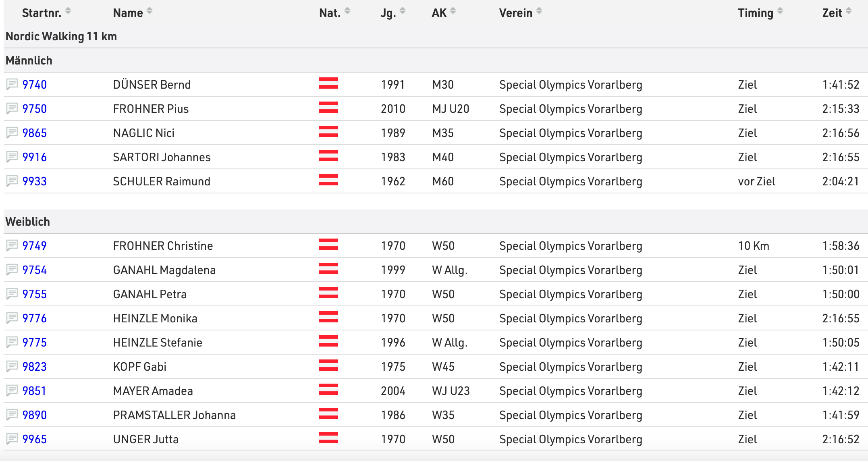Screen dimensions: 868x461
Task: Click age class WJ U23 cell
Action: 451,391
